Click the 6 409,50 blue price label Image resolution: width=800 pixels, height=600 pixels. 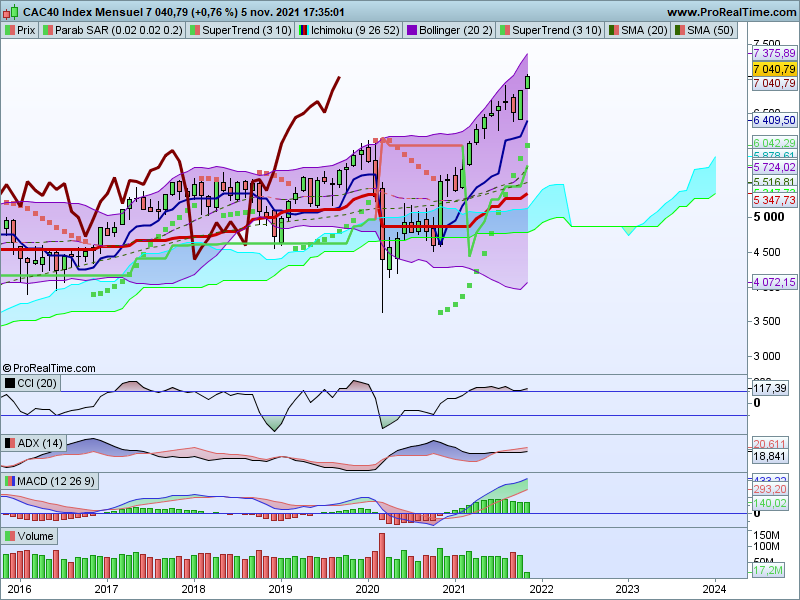[774, 120]
